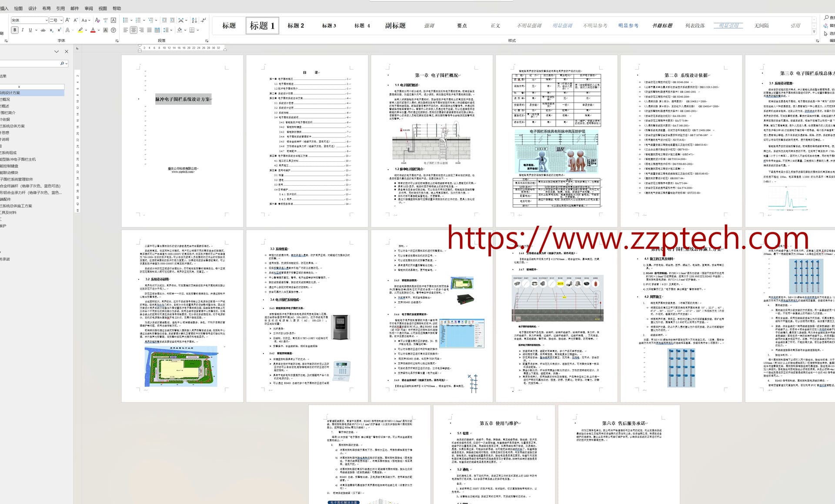The height and width of the screenshot is (504, 835).
Task: Select 三系统总体施工方案 in navigation pane
Action: pos(17,206)
